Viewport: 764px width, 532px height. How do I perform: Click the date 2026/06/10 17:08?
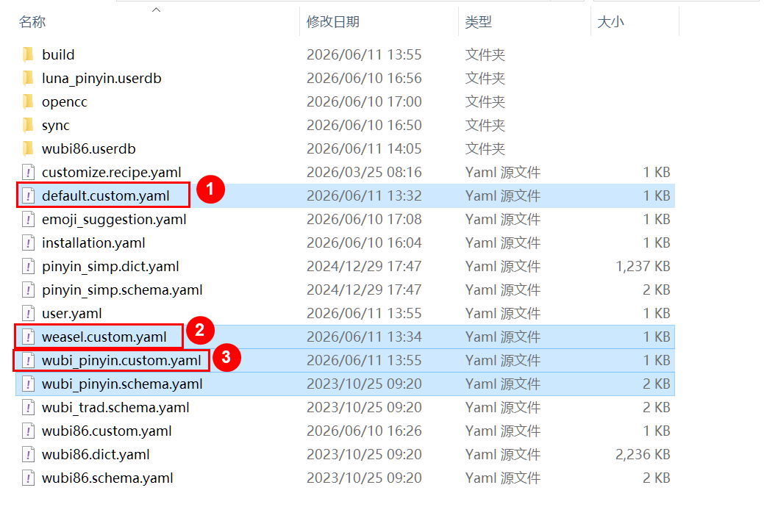click(364, 220)
